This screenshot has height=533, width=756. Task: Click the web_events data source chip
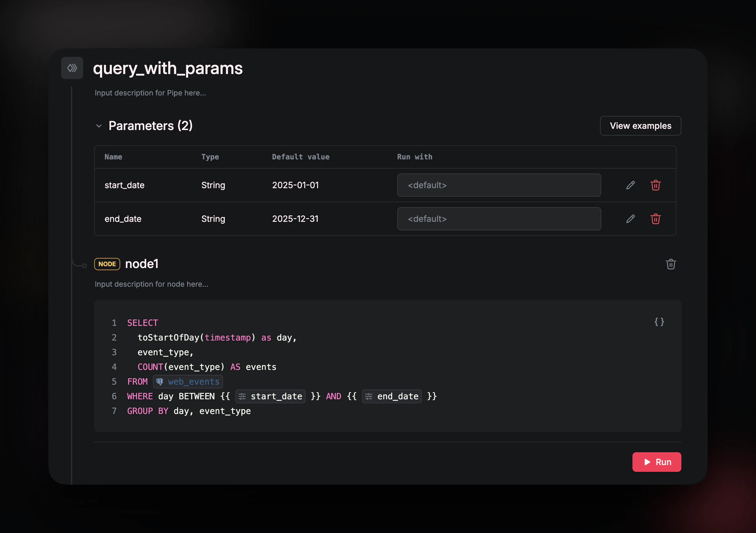188,382
